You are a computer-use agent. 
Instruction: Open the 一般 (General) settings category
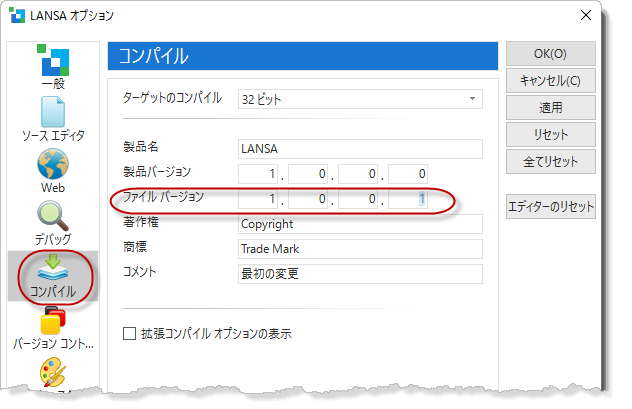tap(53, 67)
